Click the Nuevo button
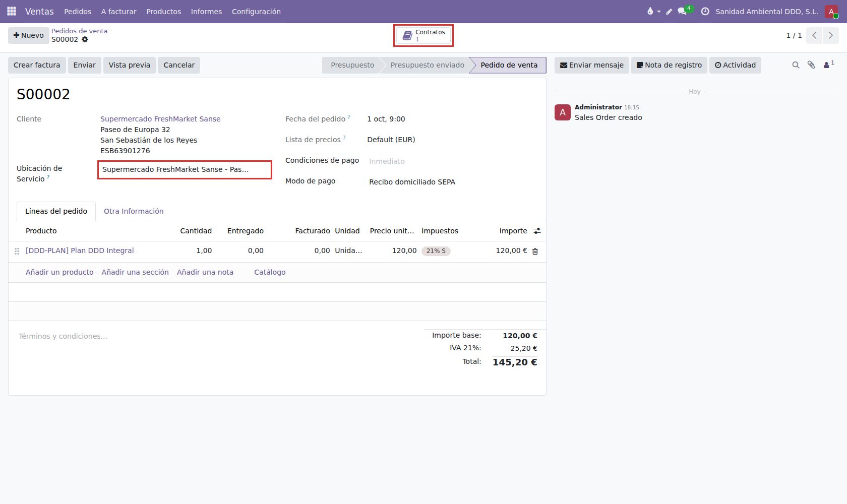Viewport: 847px width, 504px height. point(29,35)
